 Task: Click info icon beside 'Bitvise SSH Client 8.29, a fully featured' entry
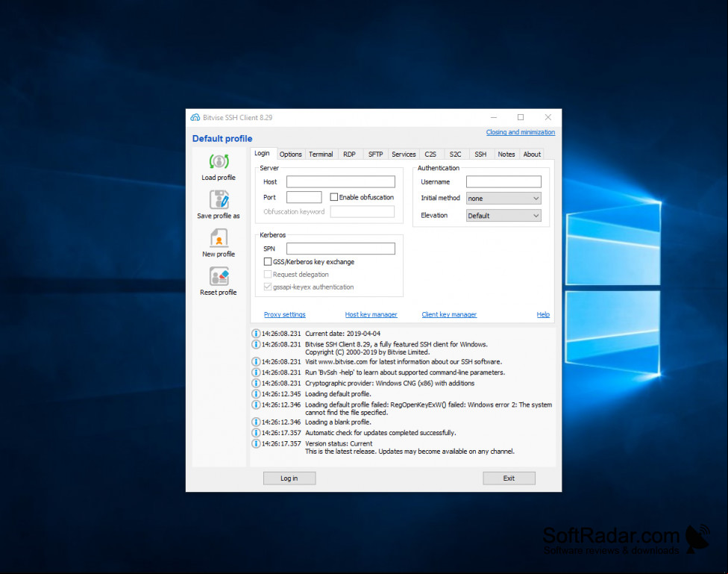(x=256, y=344)
